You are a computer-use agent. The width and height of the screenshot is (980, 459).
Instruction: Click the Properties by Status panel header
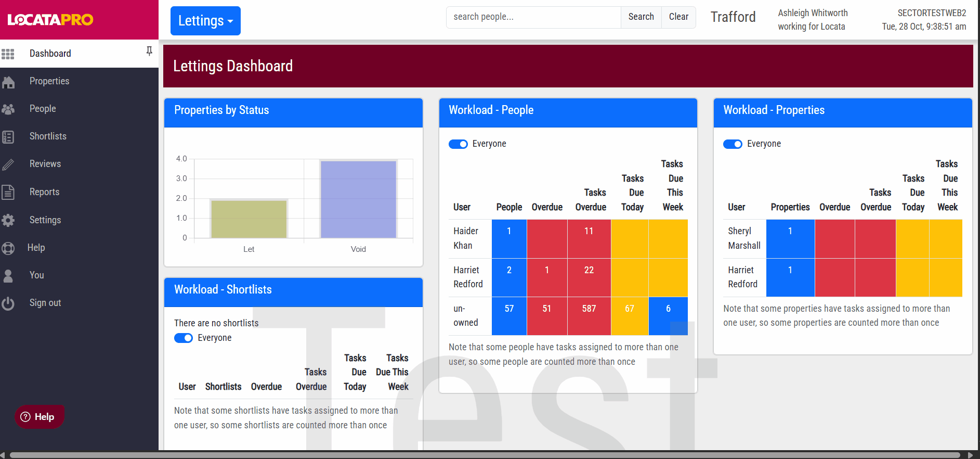click(293, 113)
